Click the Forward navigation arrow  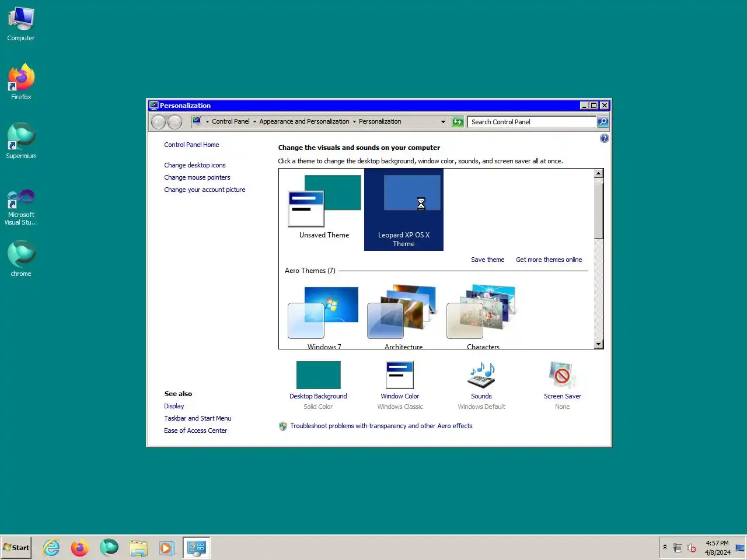tap(174, 121)
